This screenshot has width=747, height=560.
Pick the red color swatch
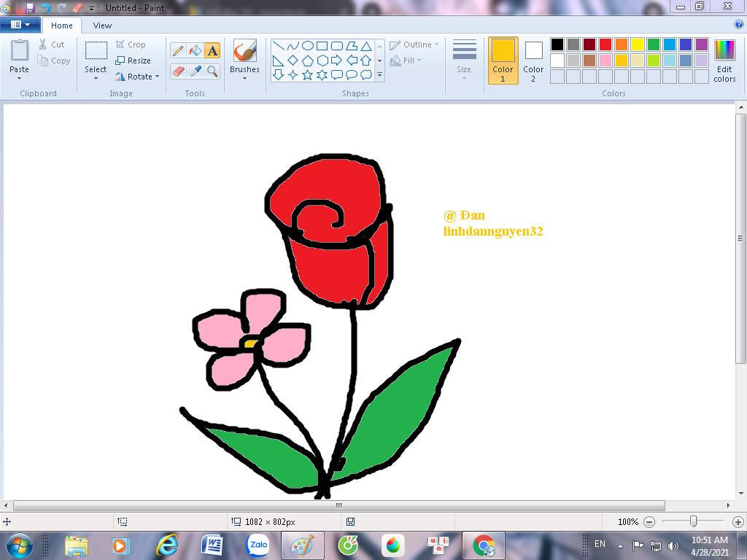(x=605, y=44)
